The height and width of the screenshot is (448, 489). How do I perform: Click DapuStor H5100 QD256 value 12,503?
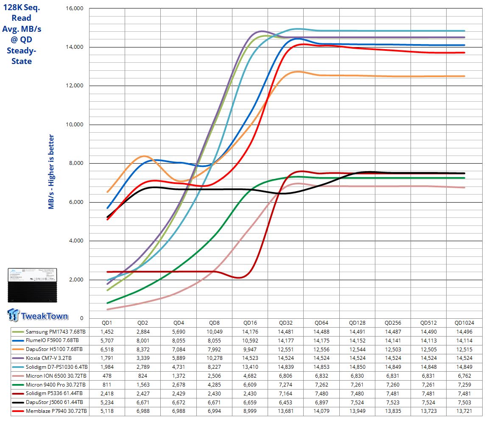tap(393, 350)
